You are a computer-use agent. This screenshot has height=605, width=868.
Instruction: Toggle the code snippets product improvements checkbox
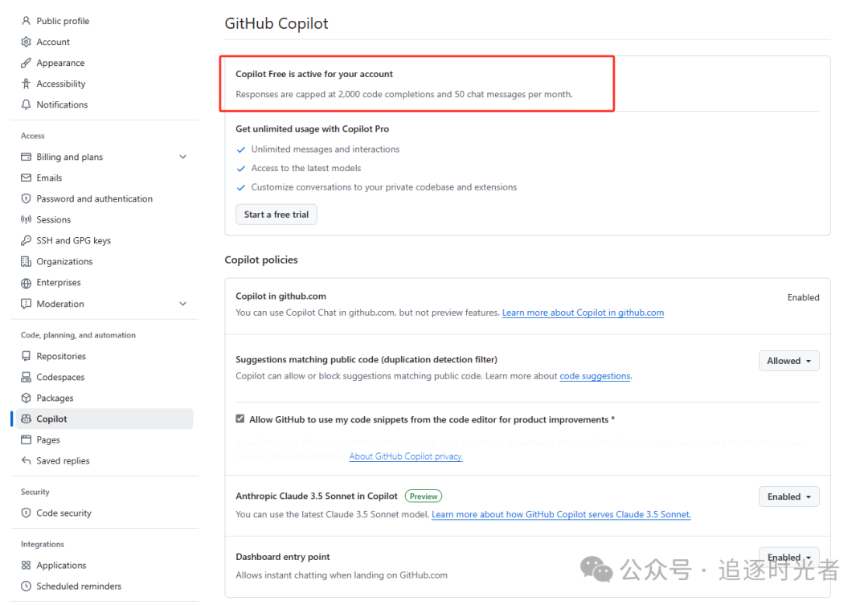tap(240, 419)
